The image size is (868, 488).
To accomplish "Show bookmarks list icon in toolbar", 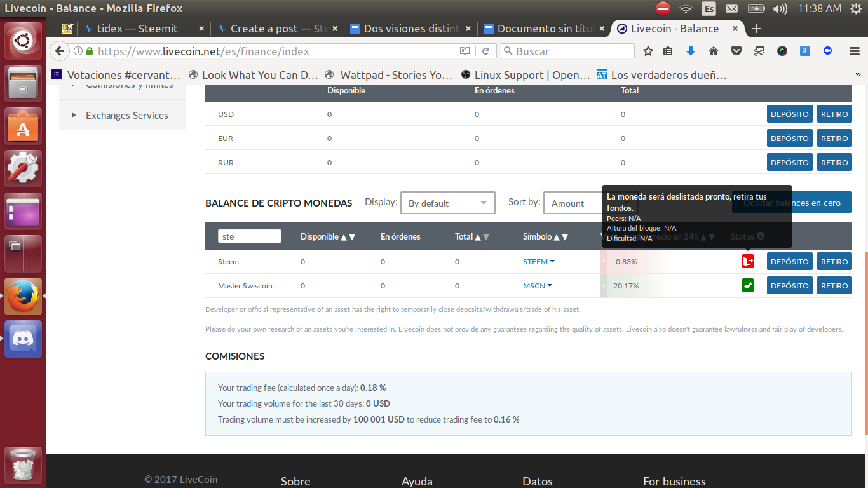I will (668, 51).
